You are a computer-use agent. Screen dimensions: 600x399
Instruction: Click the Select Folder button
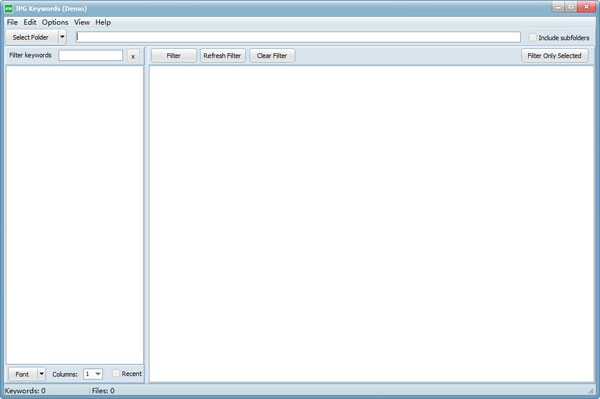(x=31, y=37)
